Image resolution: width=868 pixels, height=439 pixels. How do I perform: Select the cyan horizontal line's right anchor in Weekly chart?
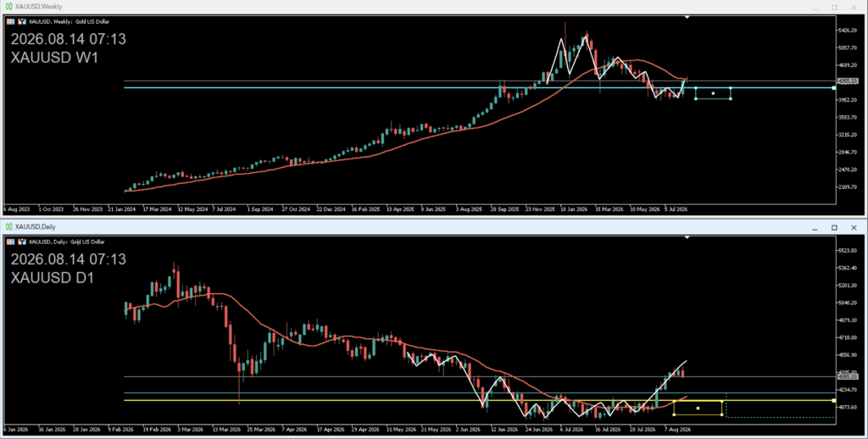tap(834, 88)
